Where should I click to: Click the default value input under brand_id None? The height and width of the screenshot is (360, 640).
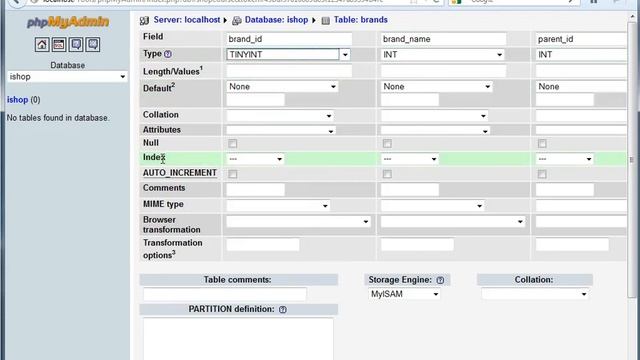[256, 100]
